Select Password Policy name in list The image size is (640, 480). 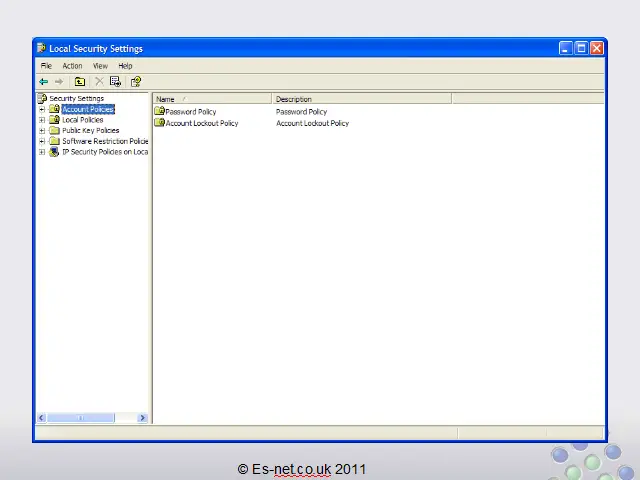tap(191, 111)
